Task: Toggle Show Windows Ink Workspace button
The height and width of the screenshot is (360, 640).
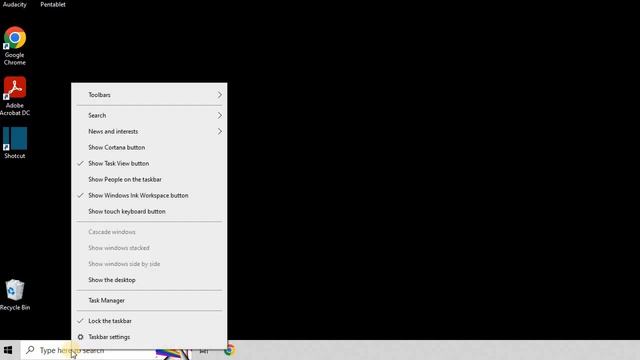Action: 149,196
